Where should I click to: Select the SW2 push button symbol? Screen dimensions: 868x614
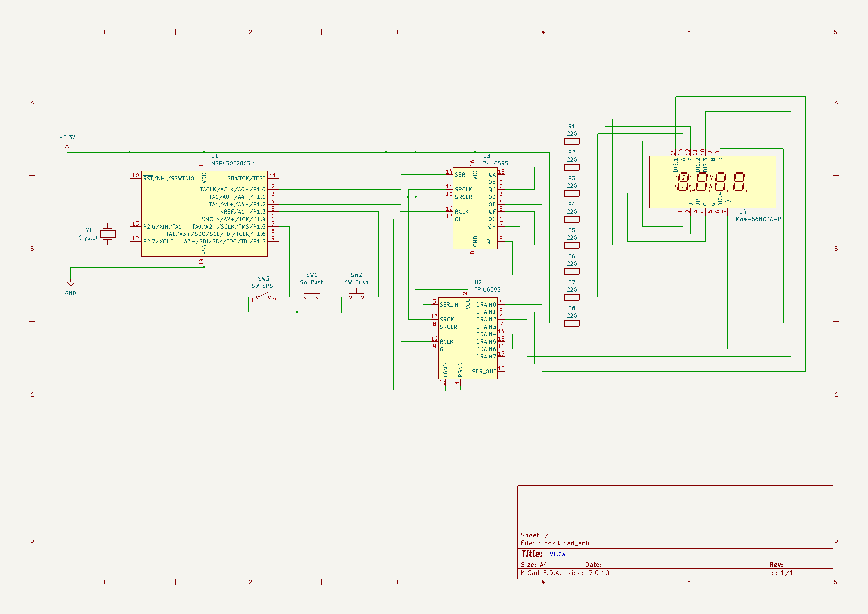click(x=356, y=295)
